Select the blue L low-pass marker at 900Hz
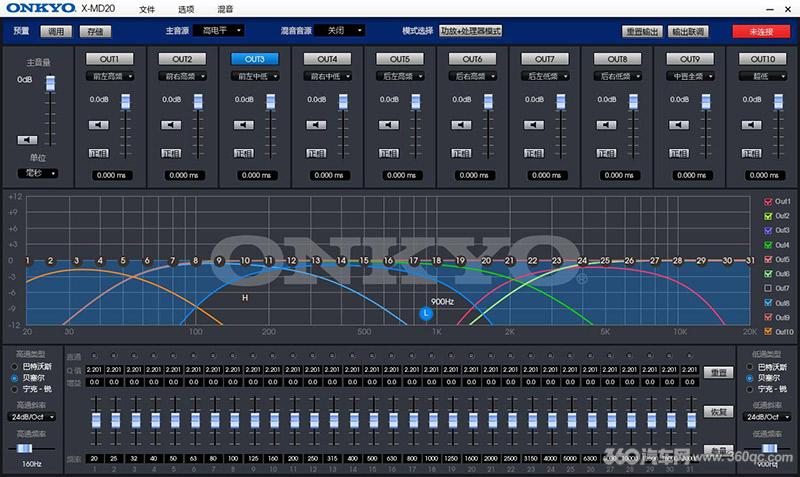This screenshot has height=477, width=800. pyautogui.click(x=426, y=313)
